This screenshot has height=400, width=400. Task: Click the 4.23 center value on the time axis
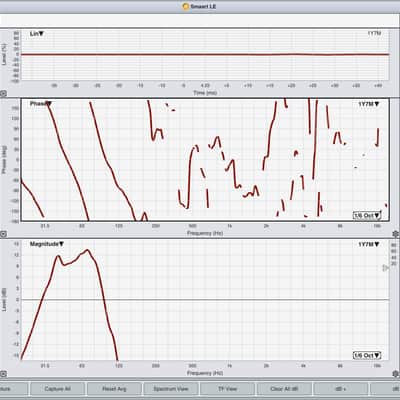click(x=205, y=86)
